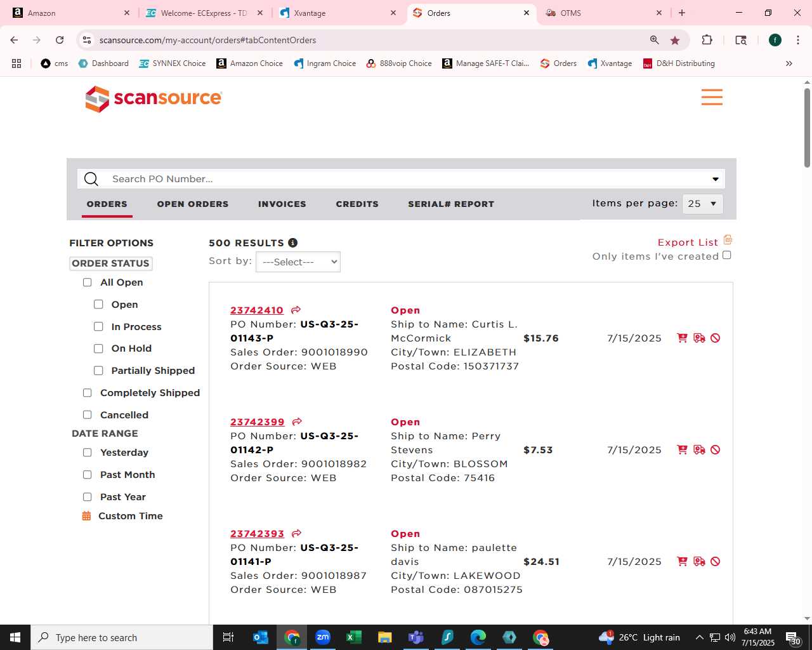This screenshot has height=650, width=812.
Task: Click the reorder cart icon for the $24.51 order
Action: [x=682, y=562]
